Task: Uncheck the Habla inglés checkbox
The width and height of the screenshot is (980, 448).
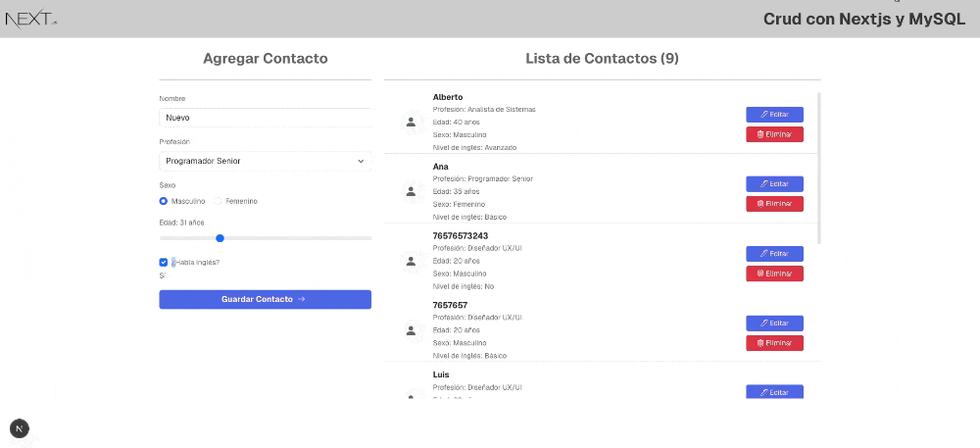Action: coord(164,263)
